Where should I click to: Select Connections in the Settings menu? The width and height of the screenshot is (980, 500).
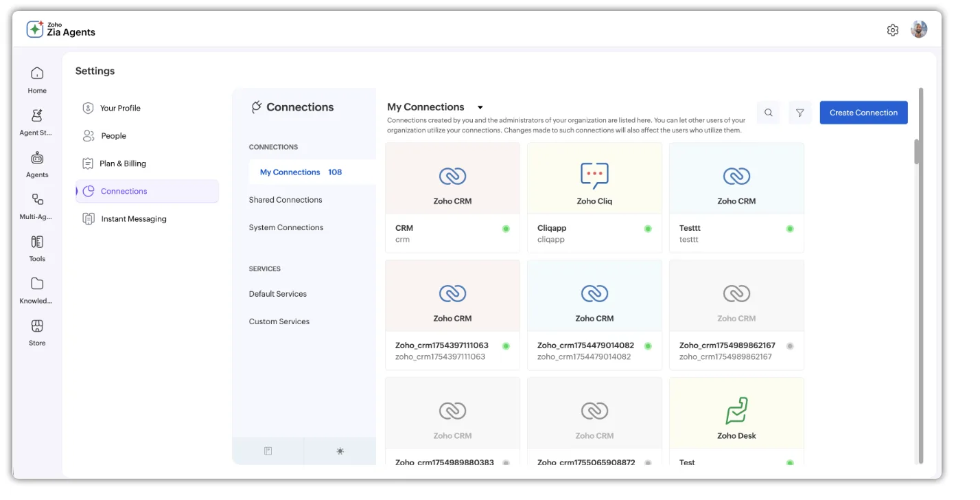[x=147, y=191]
